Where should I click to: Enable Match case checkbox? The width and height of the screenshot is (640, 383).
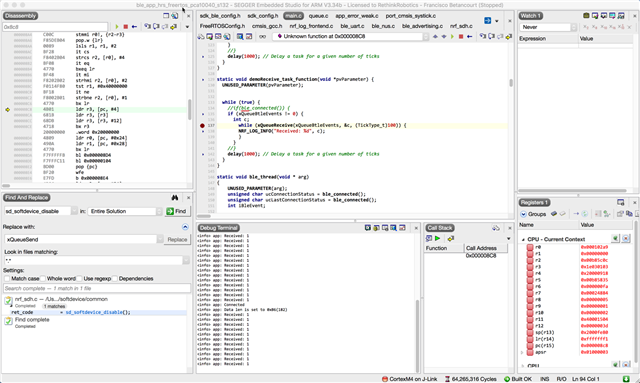point(7,278)
